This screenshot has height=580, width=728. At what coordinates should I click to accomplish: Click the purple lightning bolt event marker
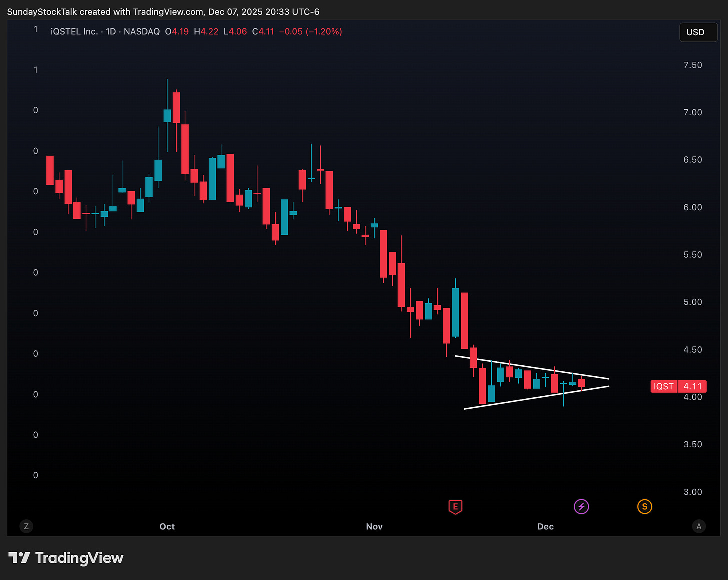(x=581, y=507)
